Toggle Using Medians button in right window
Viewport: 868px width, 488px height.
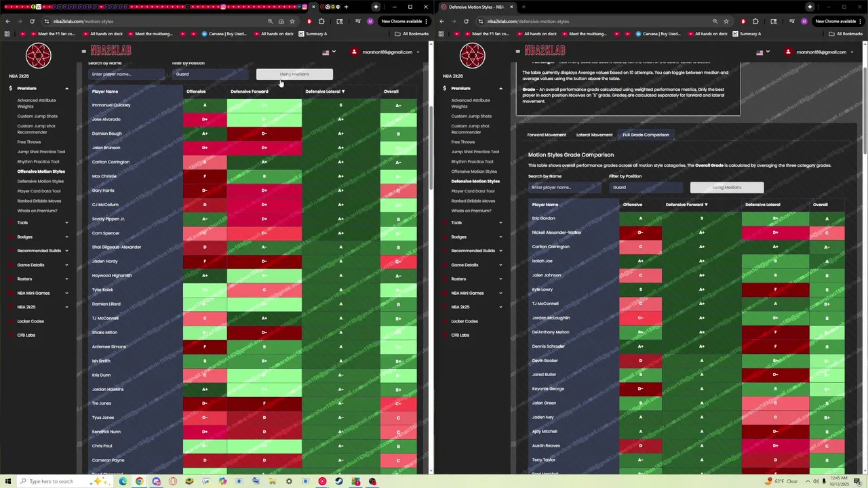coord(727,188)
